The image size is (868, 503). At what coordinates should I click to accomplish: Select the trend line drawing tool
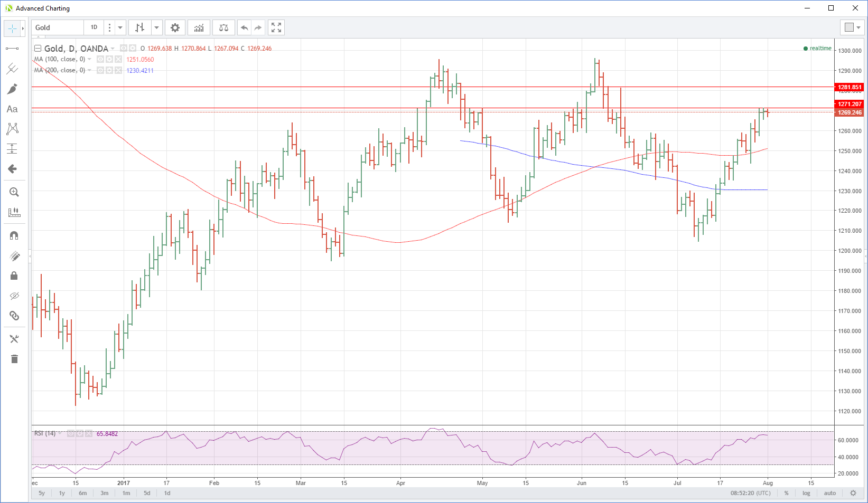(x=12, y=49)
